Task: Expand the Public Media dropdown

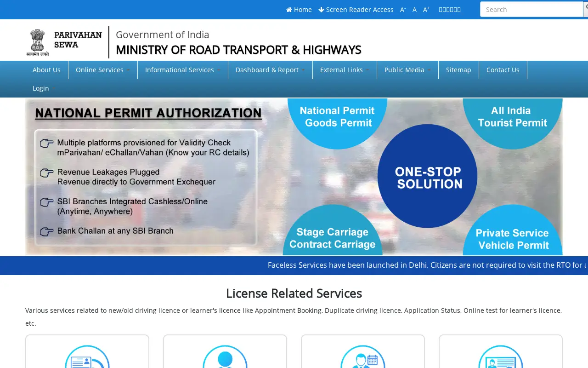Action: tap(407, 70)
